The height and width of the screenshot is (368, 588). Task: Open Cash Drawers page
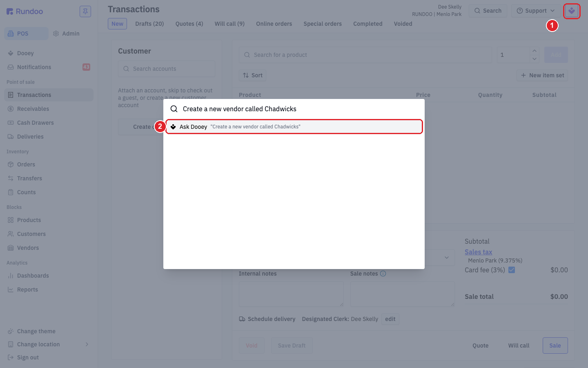click(49, 123)
